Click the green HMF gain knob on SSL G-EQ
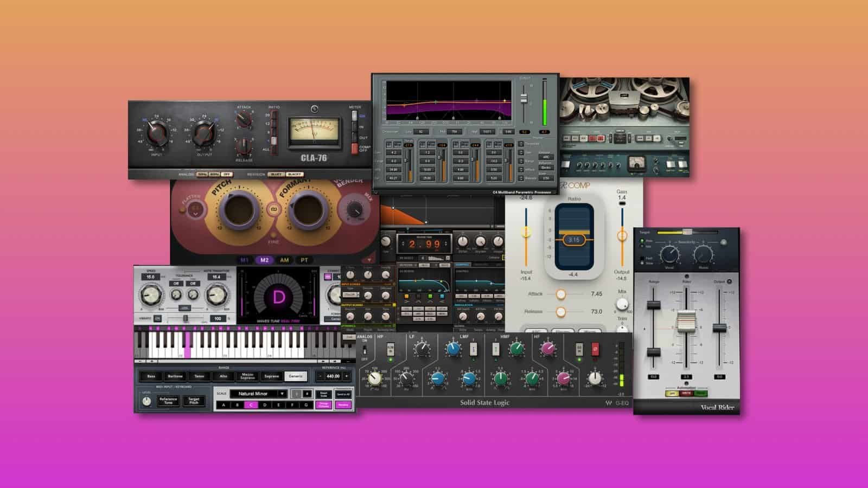The height and width of the screenshot is (488, 868). (x=516, y=349)
